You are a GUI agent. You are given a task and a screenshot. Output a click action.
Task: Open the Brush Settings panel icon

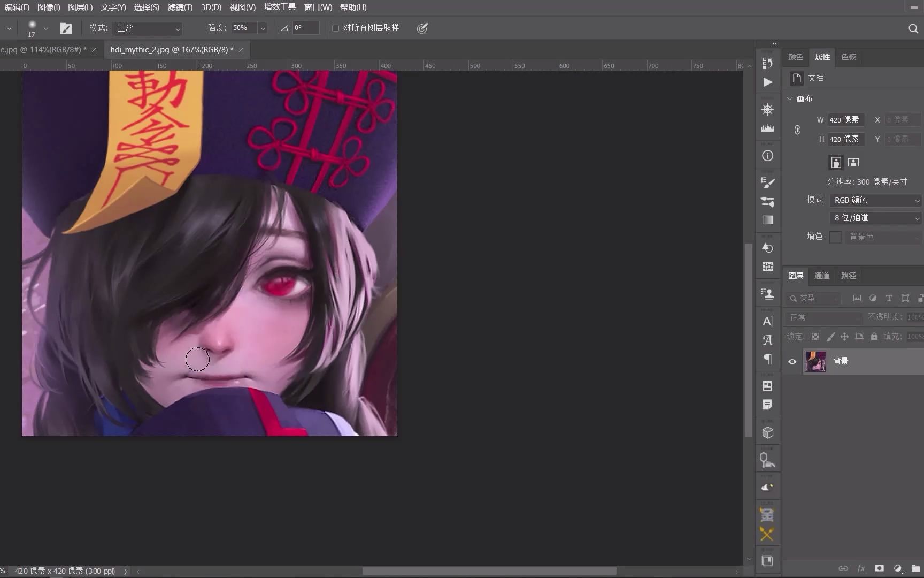[767, 202]
